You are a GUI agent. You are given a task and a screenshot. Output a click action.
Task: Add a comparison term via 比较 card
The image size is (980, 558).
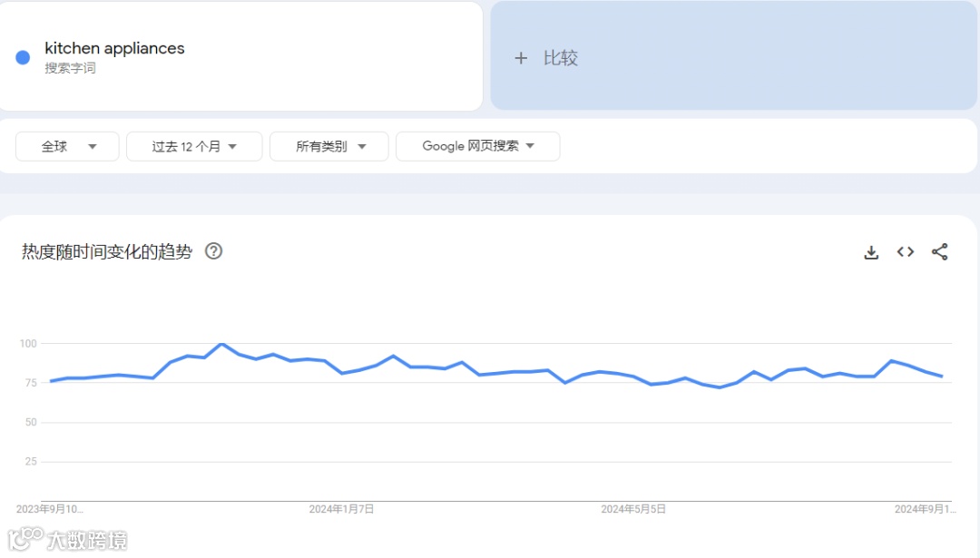(733, 55)
